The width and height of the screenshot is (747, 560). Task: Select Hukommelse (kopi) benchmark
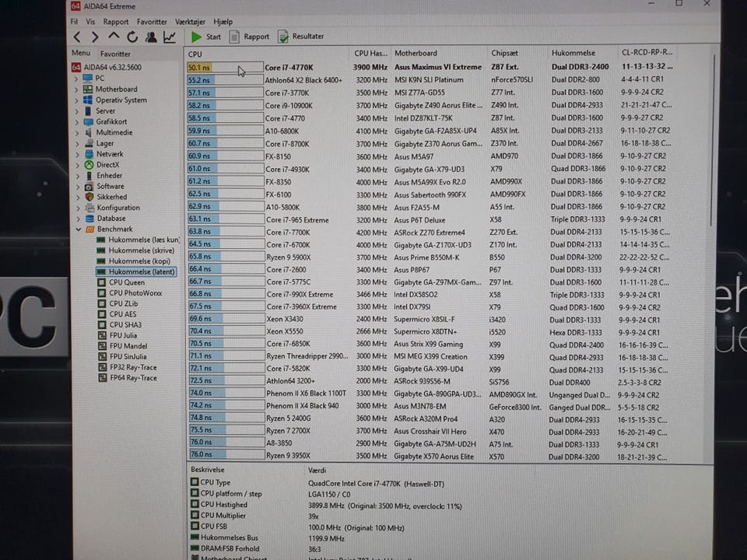point(134,261)
